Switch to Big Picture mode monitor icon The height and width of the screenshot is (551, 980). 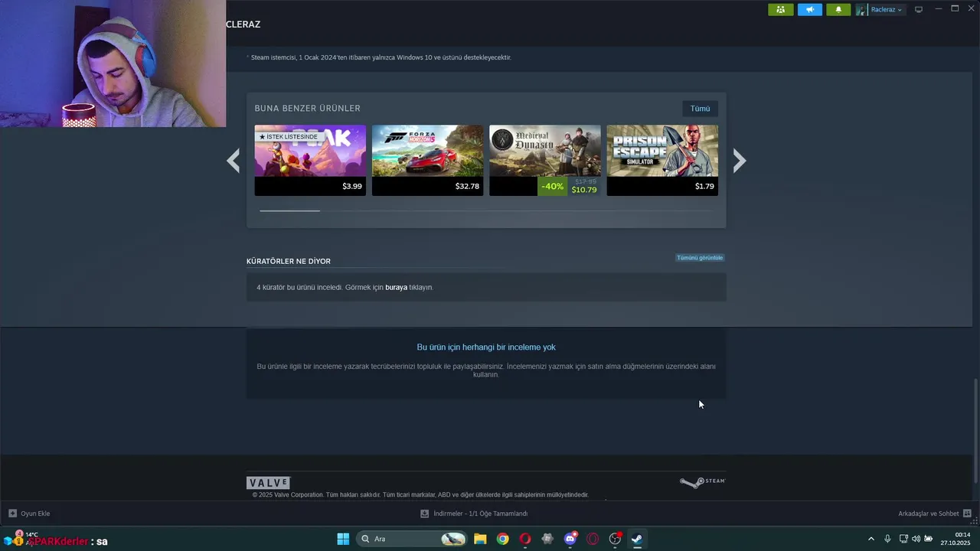click(x=919, y=10)
